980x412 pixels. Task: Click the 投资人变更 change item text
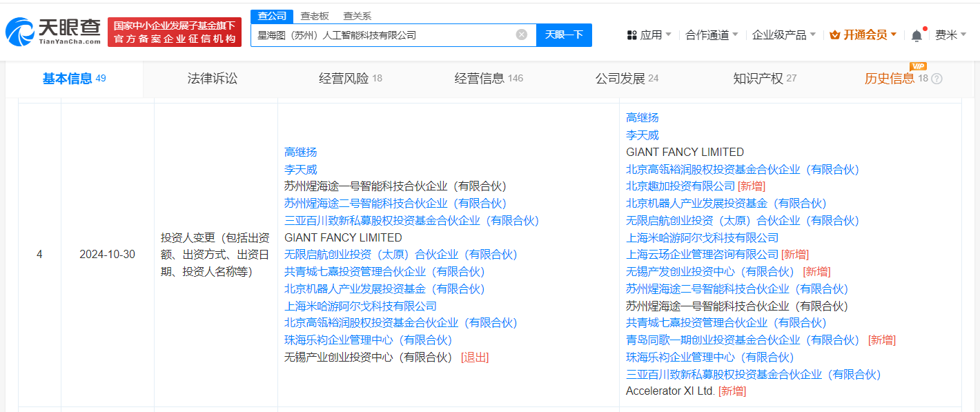(x=215, y=255)
